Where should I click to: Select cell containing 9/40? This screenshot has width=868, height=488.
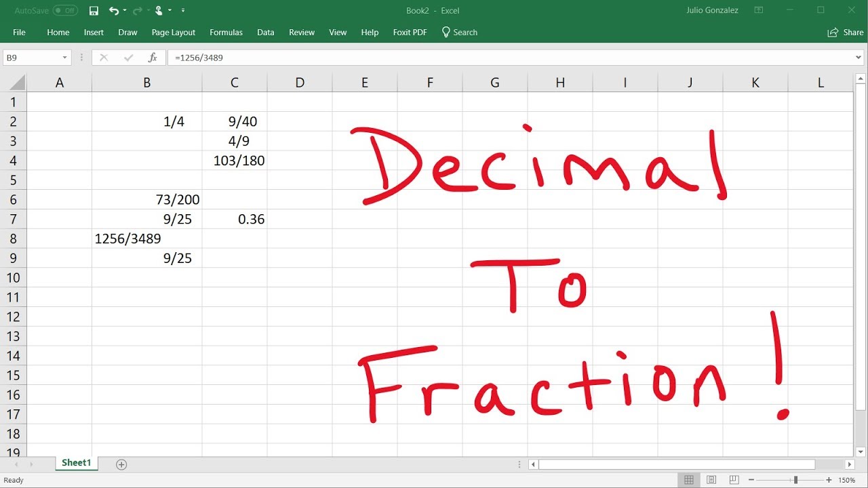point(235,122)
